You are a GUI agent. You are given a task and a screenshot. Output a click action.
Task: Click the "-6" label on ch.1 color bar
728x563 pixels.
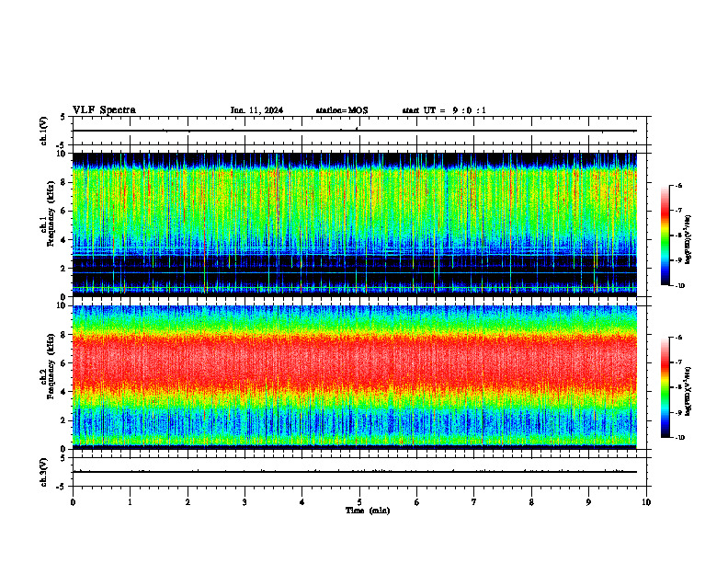click(679, 186)
